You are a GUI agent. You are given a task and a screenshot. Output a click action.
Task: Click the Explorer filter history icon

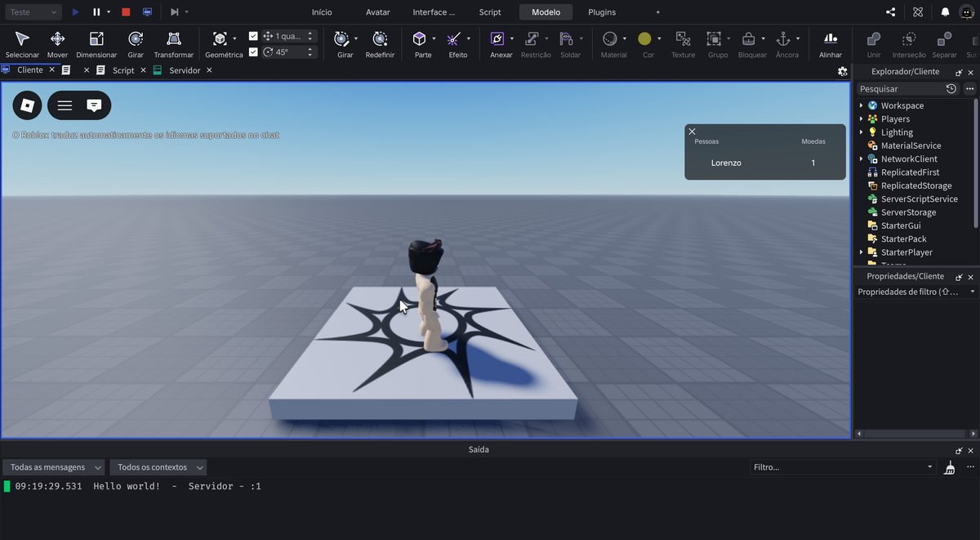[951, 88]
